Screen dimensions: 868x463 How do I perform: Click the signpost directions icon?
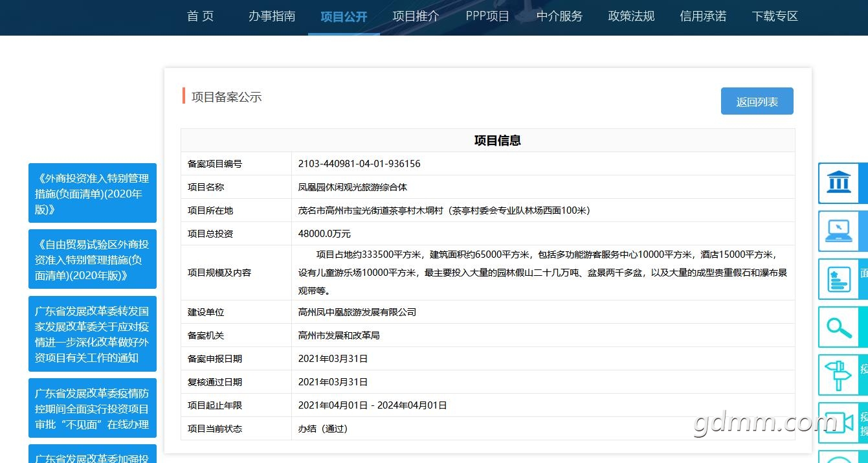[839, 375]
